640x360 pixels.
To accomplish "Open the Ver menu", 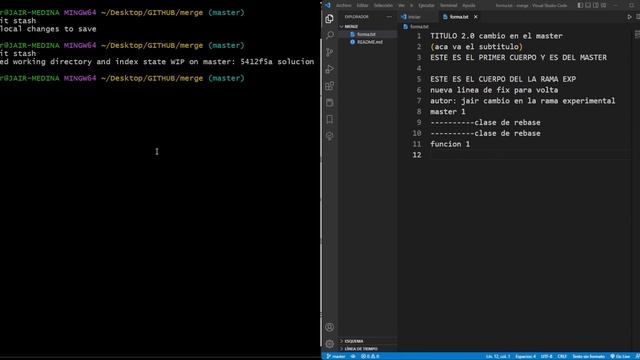I will click(x=402, y=5).
